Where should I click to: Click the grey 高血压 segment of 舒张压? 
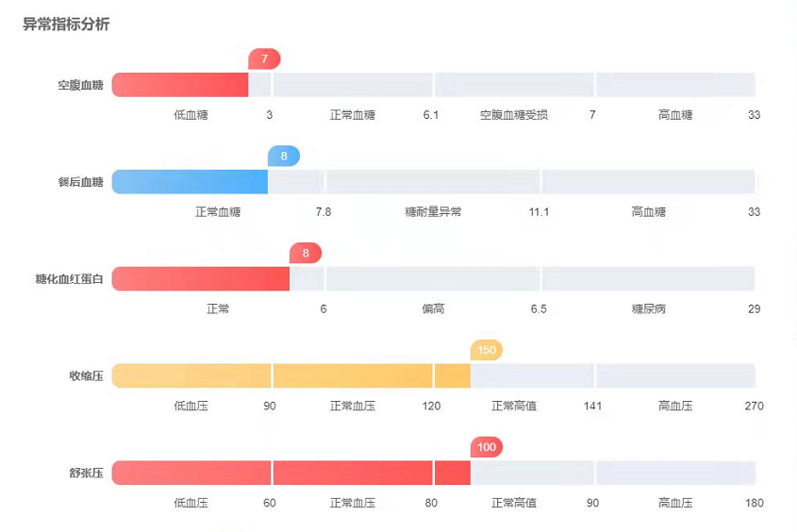tap(676, 474)
